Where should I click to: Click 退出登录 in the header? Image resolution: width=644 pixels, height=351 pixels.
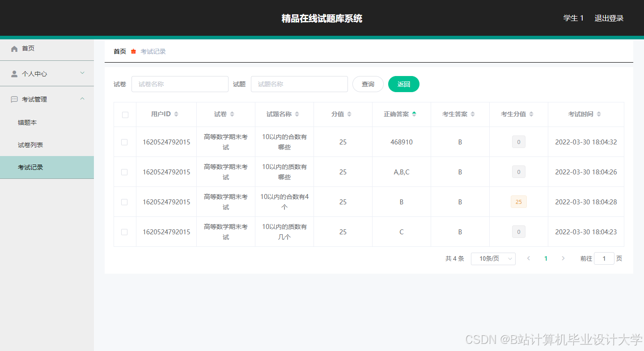click(x=609, y=18)
